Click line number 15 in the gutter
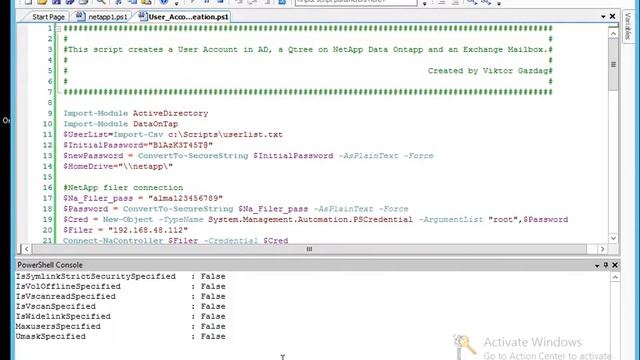 tap(47, 177)
